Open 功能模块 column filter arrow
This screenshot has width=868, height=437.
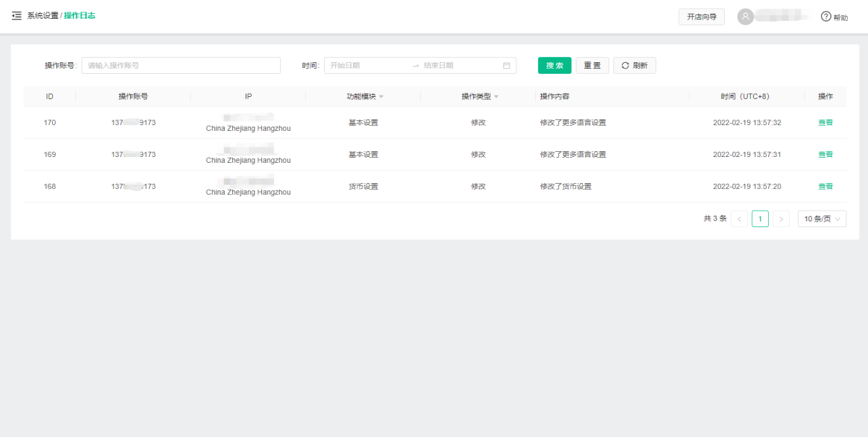click(381, 97)
